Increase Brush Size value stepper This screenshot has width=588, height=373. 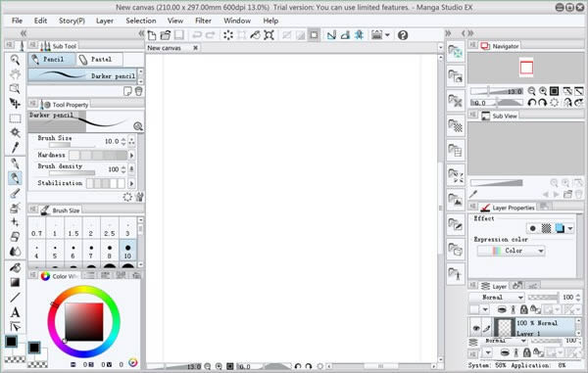click(x=123, y=139)
